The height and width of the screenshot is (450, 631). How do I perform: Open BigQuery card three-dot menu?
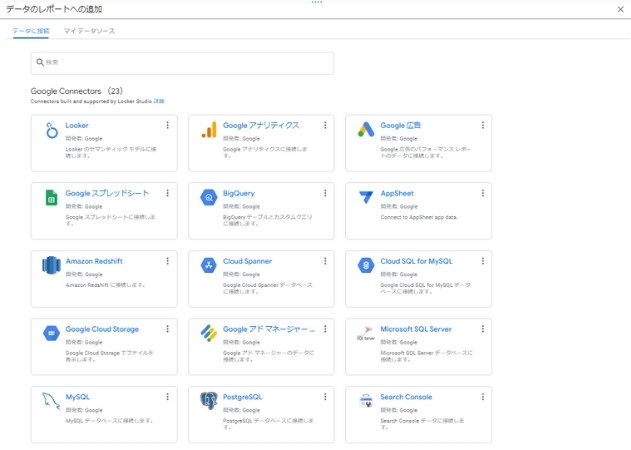[x=325, y=193]
